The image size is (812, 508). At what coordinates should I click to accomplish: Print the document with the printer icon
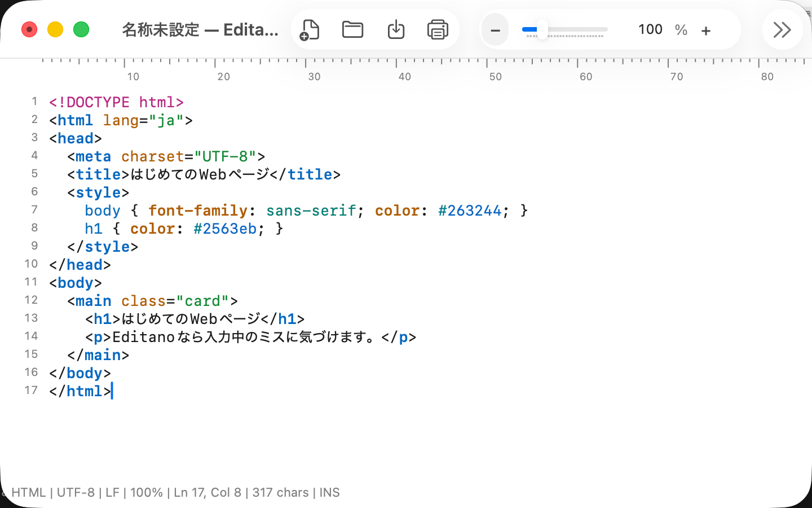(x=438, y=29)
